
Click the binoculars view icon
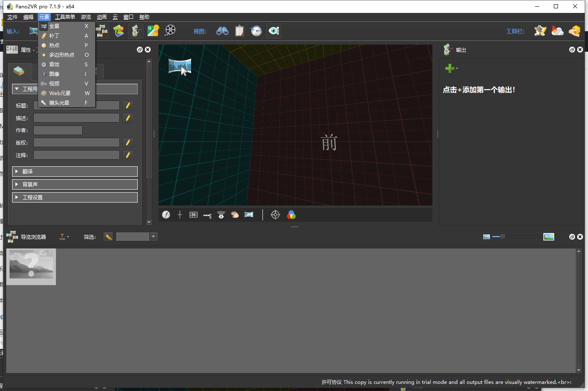pyautogui.click(x=222, y=31)
